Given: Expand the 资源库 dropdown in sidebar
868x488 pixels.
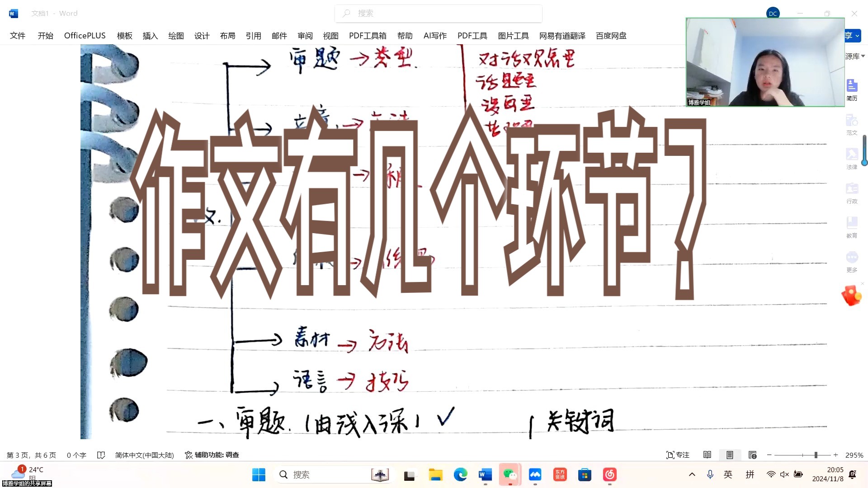Looking at the screenshot, I should [855, 56].
